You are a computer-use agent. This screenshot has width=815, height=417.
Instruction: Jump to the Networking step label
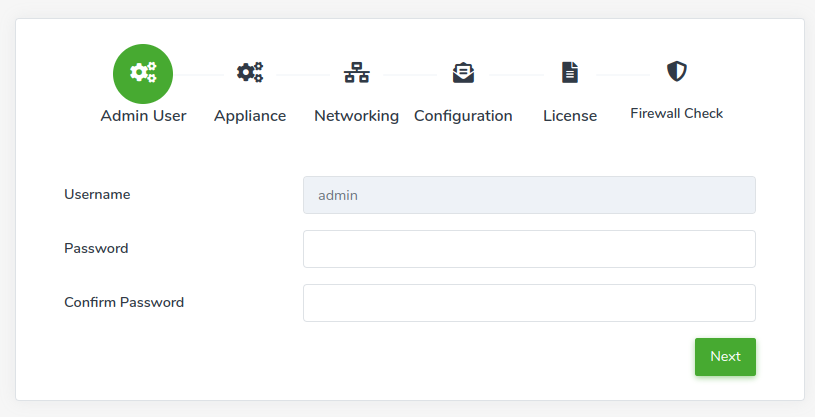(x=357, y=116)
